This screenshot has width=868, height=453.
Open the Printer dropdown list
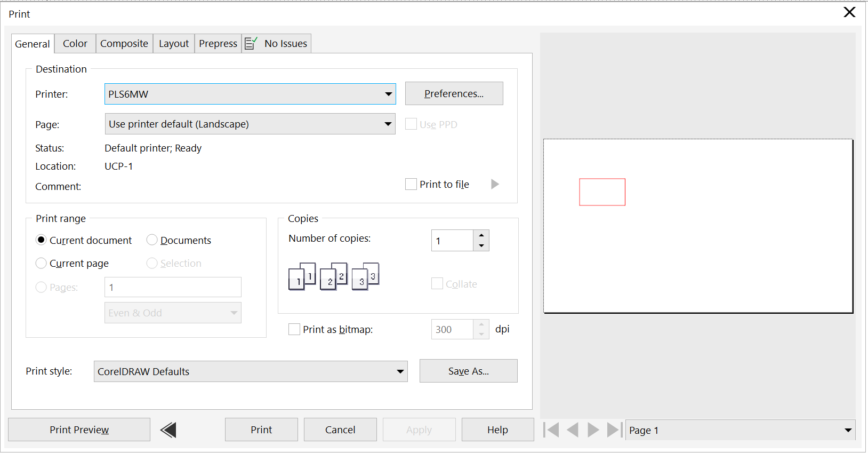pos(388,94)
